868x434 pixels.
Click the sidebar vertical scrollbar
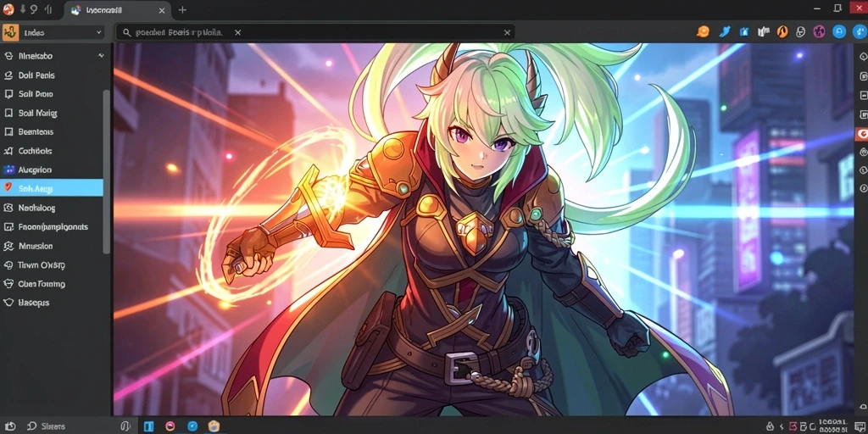point(106,171)
